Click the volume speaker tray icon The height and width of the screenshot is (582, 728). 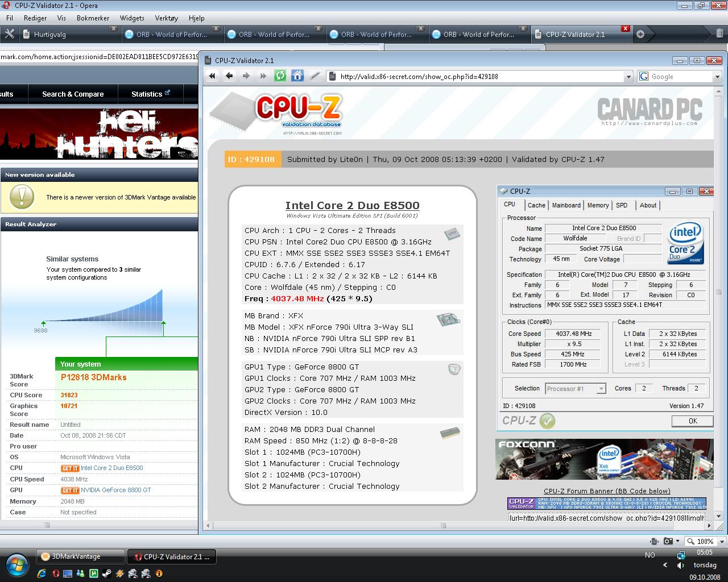click(681, 566)
